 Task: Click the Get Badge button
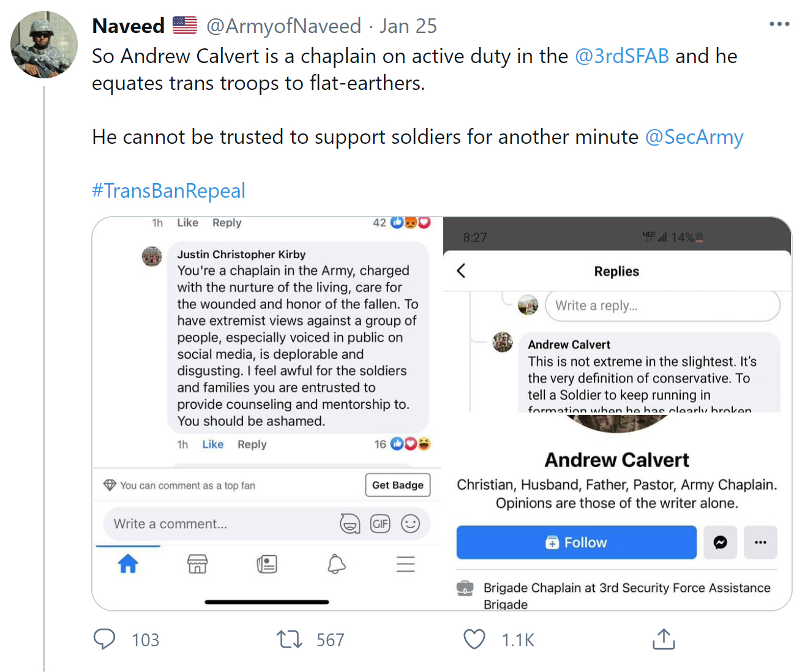click(x=398, y=485)
